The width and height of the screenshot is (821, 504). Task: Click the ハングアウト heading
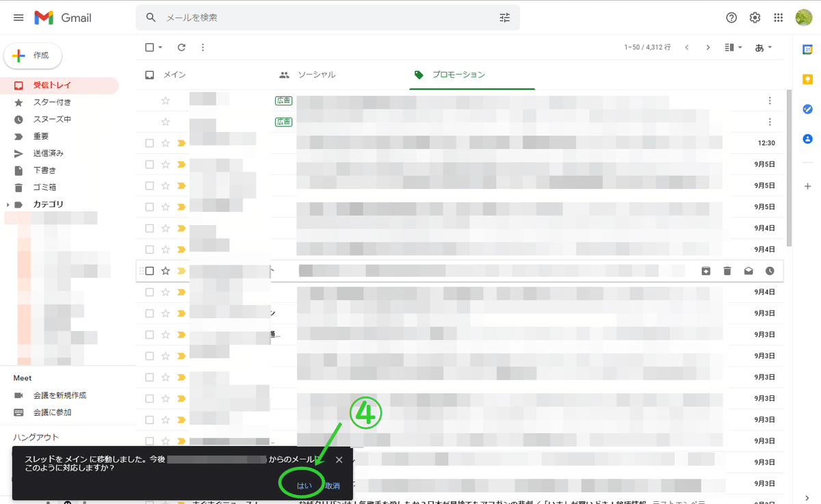[x=36, y=437]
